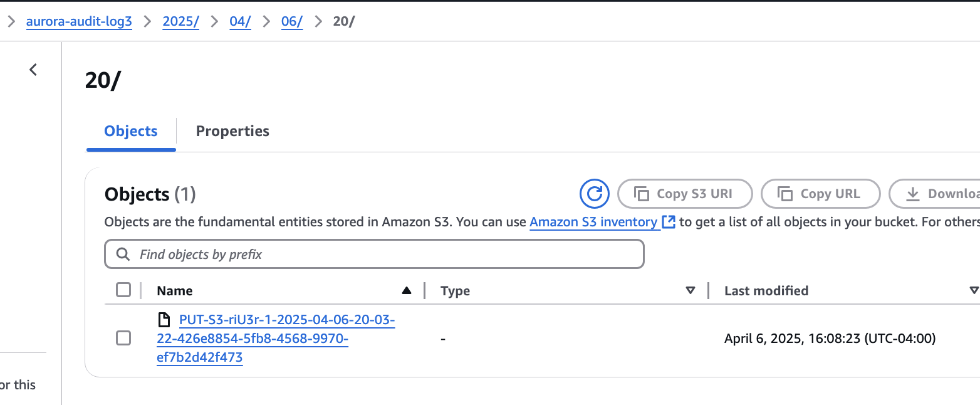Select the checkbox for the PUT-S3-riU3r object
This screenshot has height=405, width=980.
click(123, 338)
